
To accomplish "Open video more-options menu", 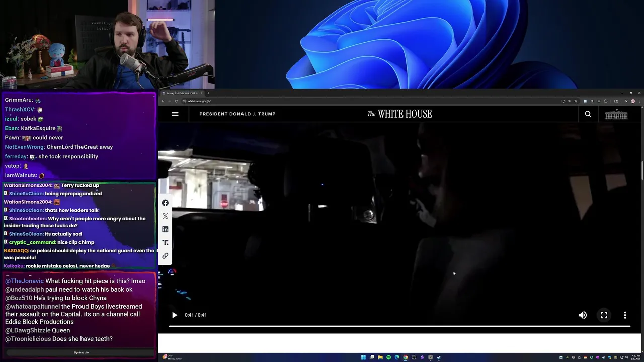I will (625, 315).
